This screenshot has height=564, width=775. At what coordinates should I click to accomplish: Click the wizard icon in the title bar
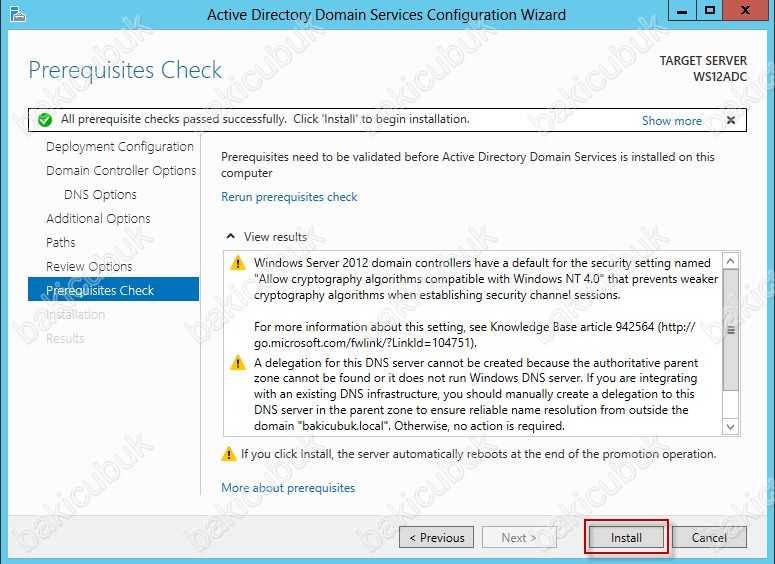[x=18, y=15]
